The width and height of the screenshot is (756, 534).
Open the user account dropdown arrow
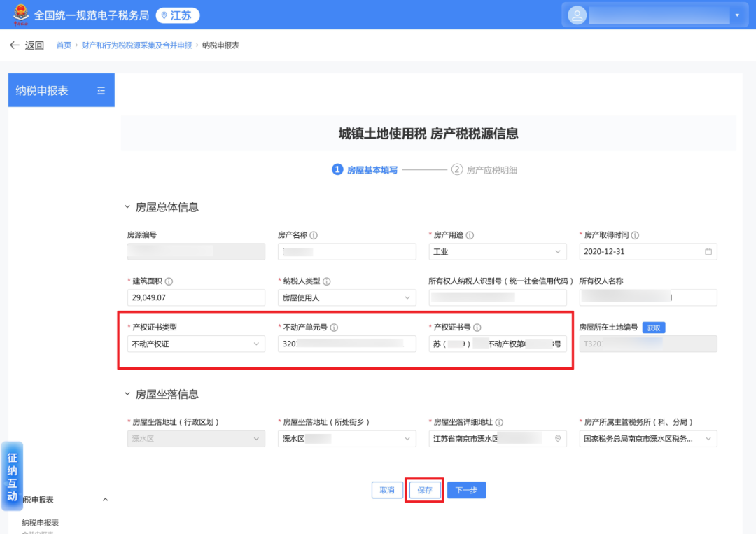click(737, 15)
